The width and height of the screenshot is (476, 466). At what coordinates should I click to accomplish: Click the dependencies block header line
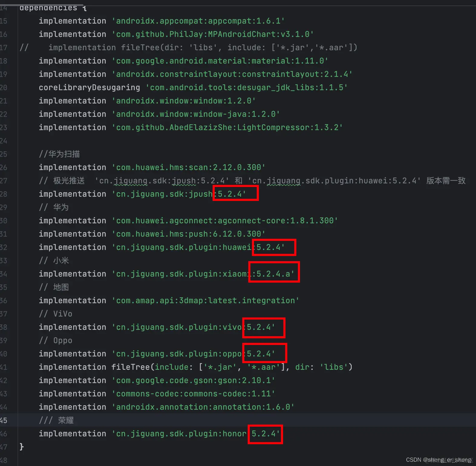point(53,8)
